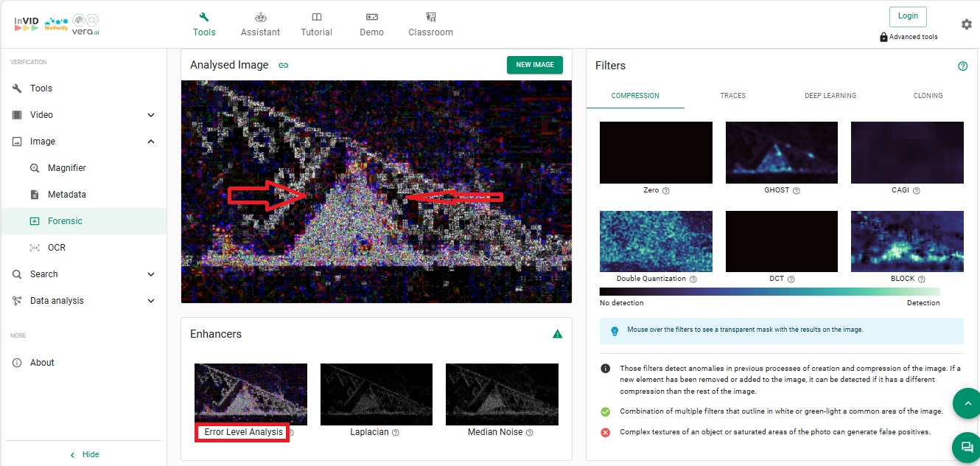Click help icon next to GHOST filter
Screen dimensions: 980x466
(796, 190)
